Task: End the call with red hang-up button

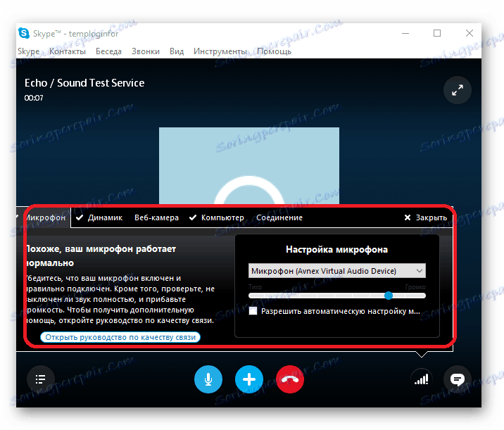Action: pos(290,379)
